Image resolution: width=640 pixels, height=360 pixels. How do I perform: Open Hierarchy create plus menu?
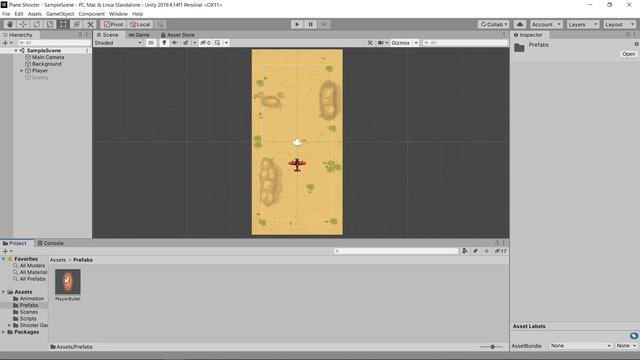6,43
